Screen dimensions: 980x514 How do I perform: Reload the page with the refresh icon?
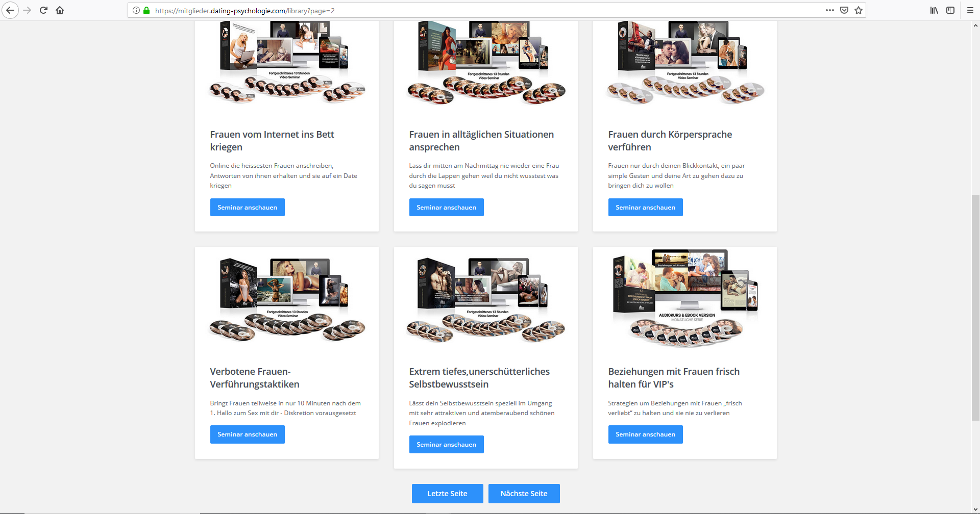(x=43, y=10)
